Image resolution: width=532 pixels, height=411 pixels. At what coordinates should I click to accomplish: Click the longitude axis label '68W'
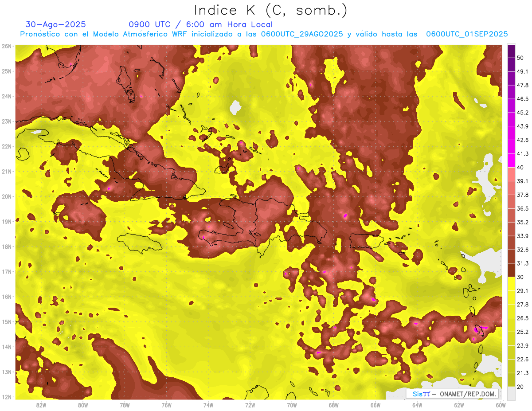point(334,405)
